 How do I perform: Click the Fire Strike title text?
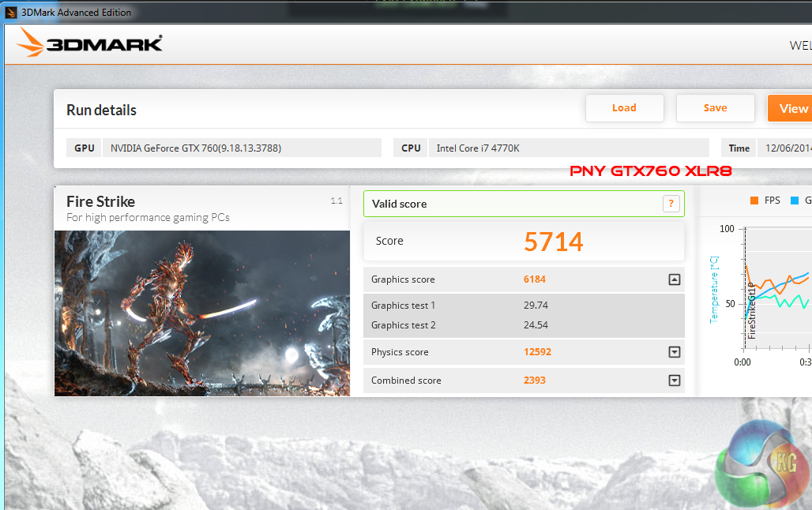tap(100, 201)
